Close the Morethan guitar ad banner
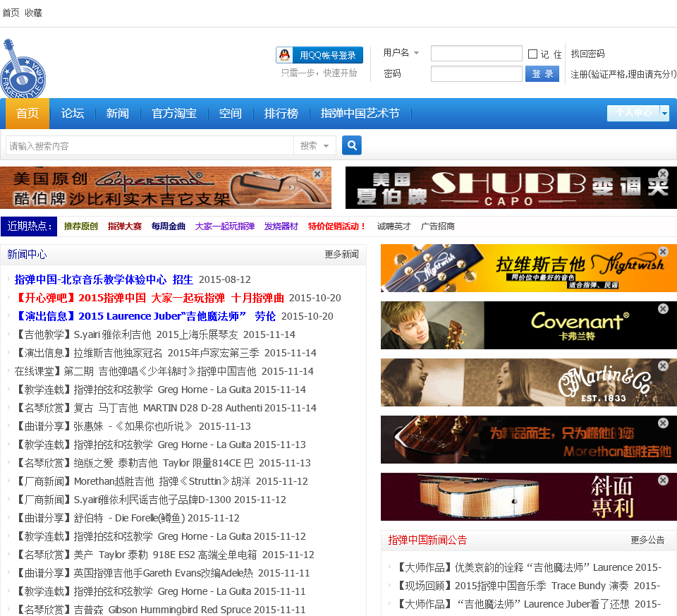 [x=663, y=423]
